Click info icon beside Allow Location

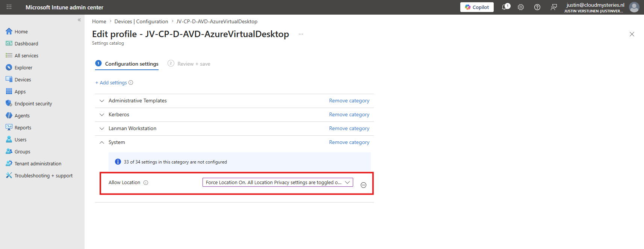146,183
